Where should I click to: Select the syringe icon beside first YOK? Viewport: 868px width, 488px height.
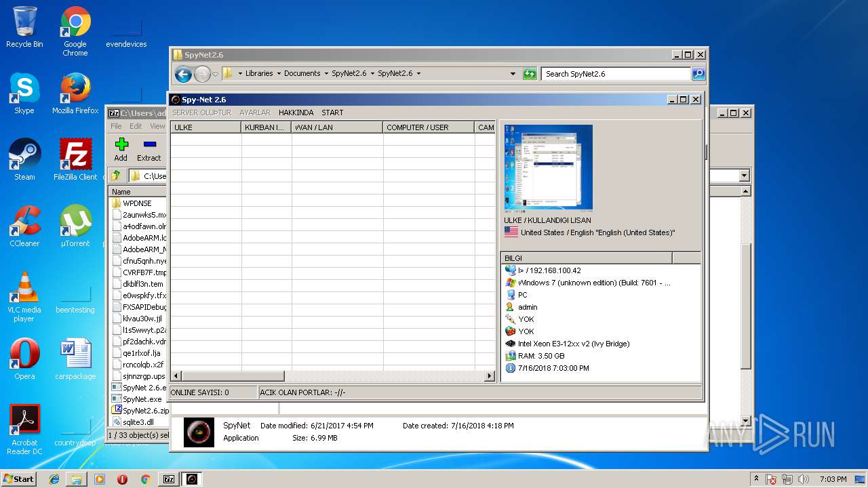click(511, 319)
